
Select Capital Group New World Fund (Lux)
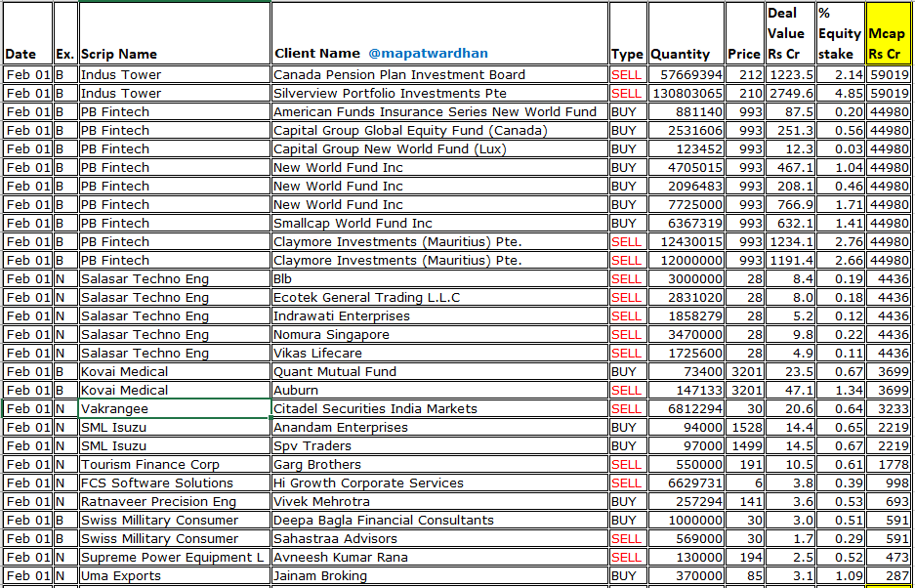click(440, 148)
